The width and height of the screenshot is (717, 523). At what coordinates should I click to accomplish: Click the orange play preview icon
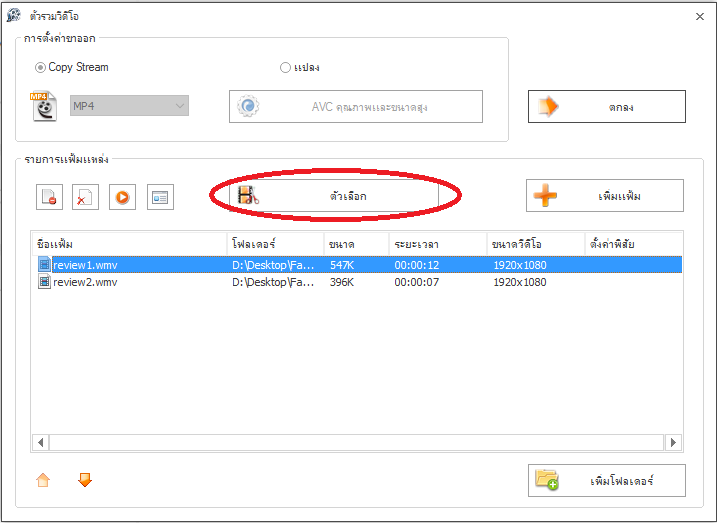click(123, 197)
